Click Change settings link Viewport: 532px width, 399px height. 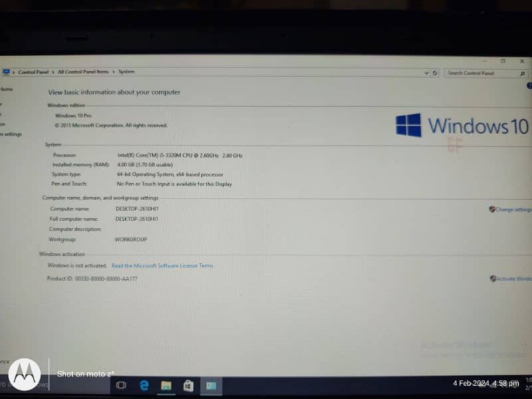click(513, 209)
